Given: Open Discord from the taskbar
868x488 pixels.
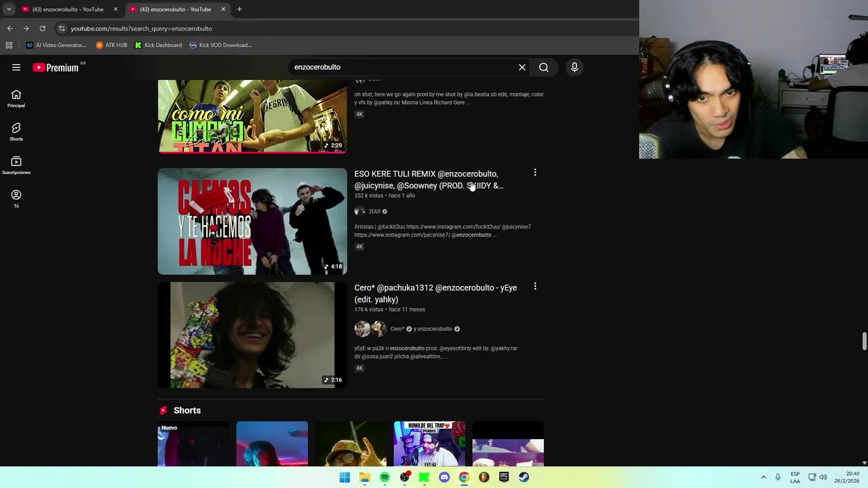Looking at the screenshot, I should (444, 477).
